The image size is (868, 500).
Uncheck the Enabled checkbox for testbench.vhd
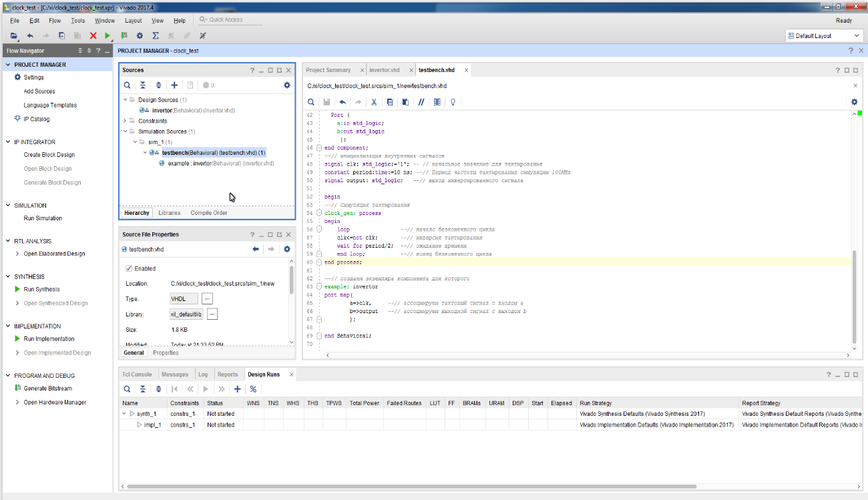129,268
